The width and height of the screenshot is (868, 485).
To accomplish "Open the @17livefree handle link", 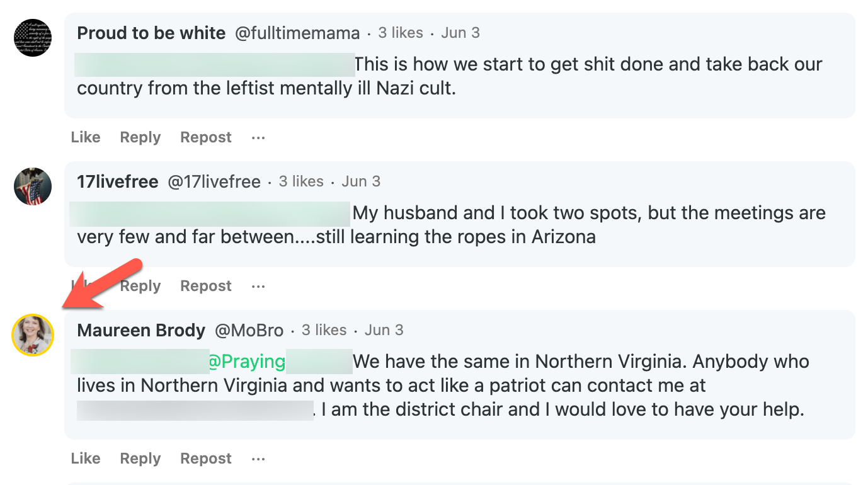I will 214,182.
